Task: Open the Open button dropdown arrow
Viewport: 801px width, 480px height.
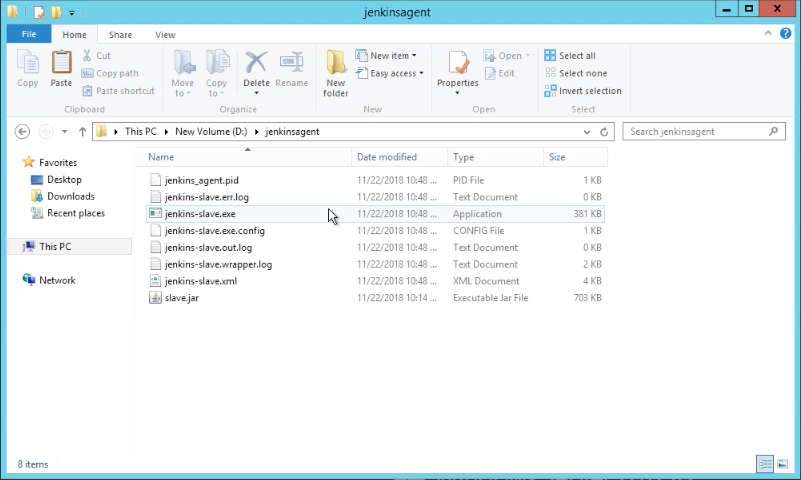Action: [x=528, y=55]
